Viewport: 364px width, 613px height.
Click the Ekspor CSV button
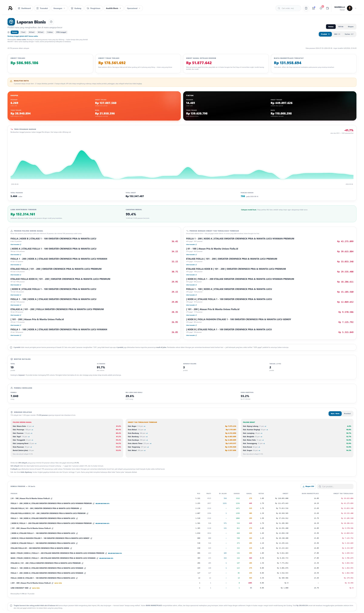308,486
